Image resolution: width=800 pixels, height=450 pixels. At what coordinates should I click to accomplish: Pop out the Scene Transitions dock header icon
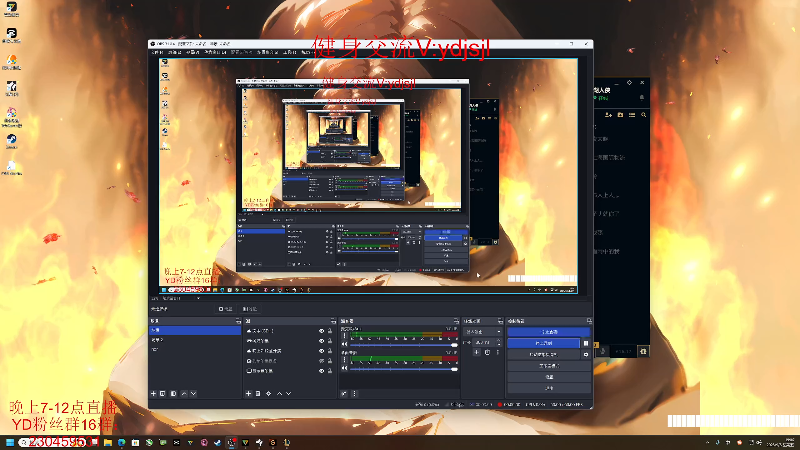tap(500, 321)
